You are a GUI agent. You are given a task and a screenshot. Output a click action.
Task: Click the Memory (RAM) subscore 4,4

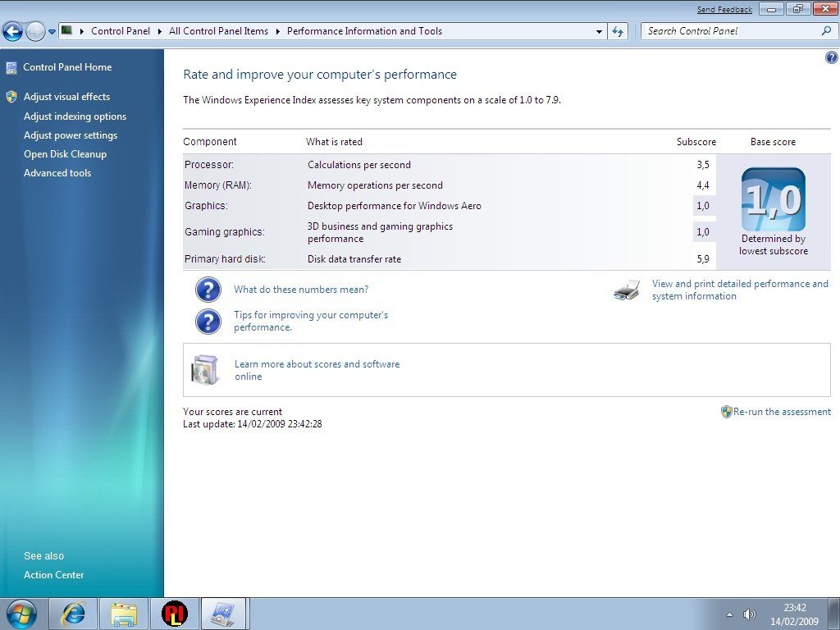703,185
